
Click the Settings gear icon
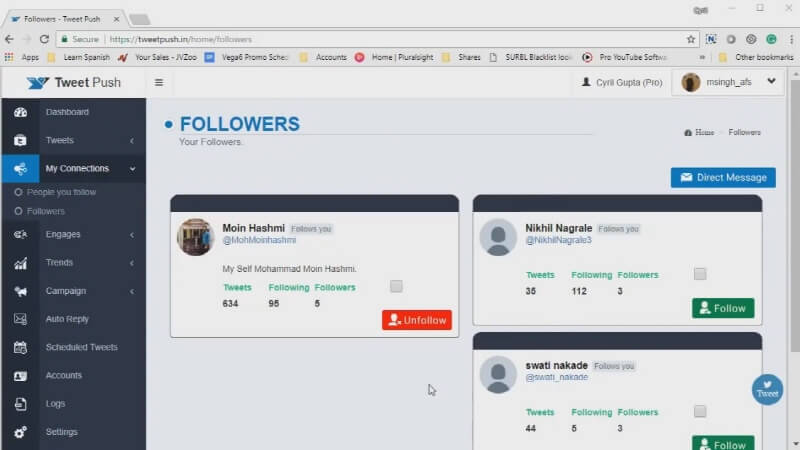click(20, 432)
